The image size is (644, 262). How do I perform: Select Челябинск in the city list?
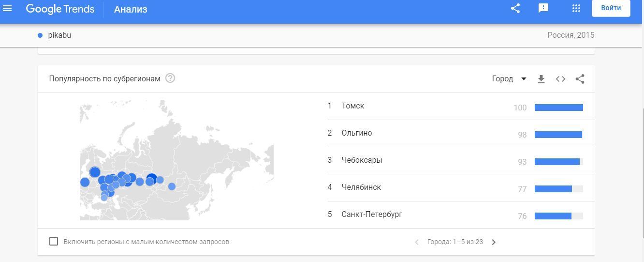pos(361,187)
